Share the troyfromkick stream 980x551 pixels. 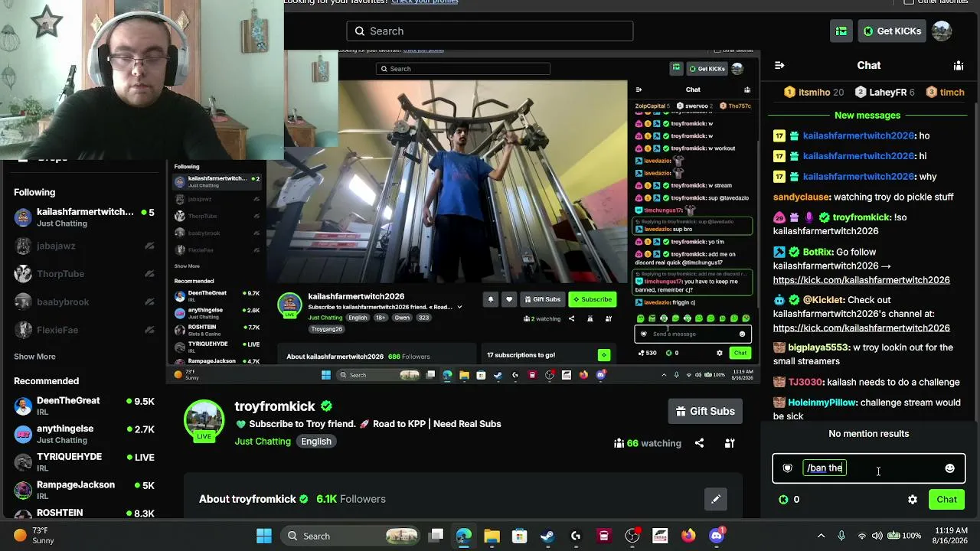point(699,443)
